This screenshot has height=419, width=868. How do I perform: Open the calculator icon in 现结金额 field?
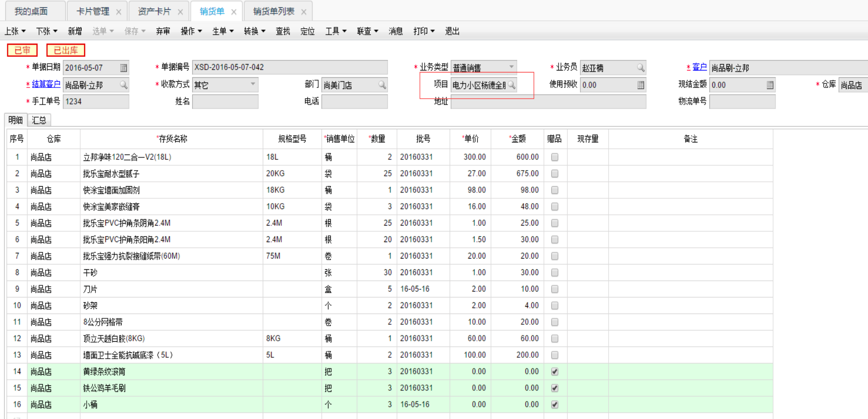tap(770, 85)
